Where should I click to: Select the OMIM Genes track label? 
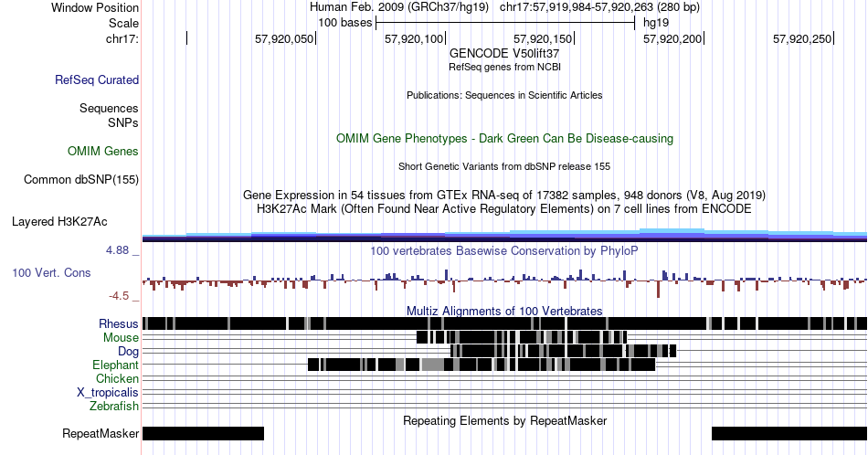click(102, 151)
